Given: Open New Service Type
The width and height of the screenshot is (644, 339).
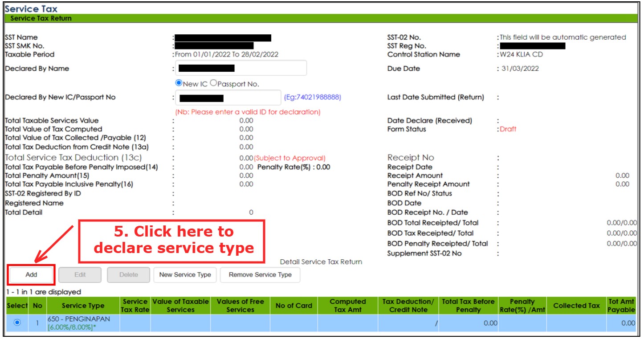Looking at the screenshot, I should (x=185, y=275).
